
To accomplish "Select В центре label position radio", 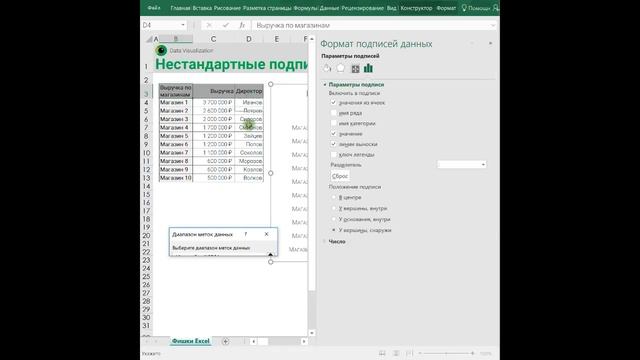I will point(333,197).
